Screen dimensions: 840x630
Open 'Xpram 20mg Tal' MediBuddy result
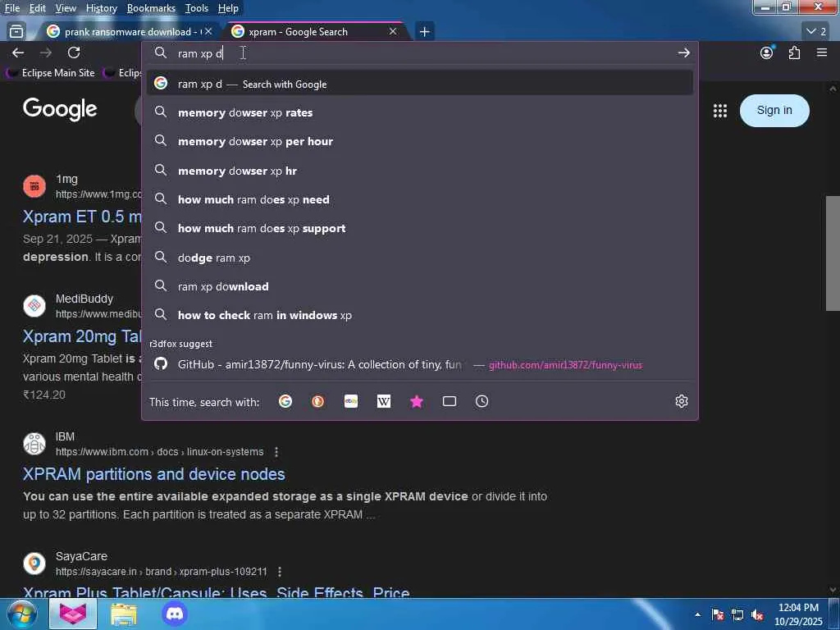tap(82, 336)
